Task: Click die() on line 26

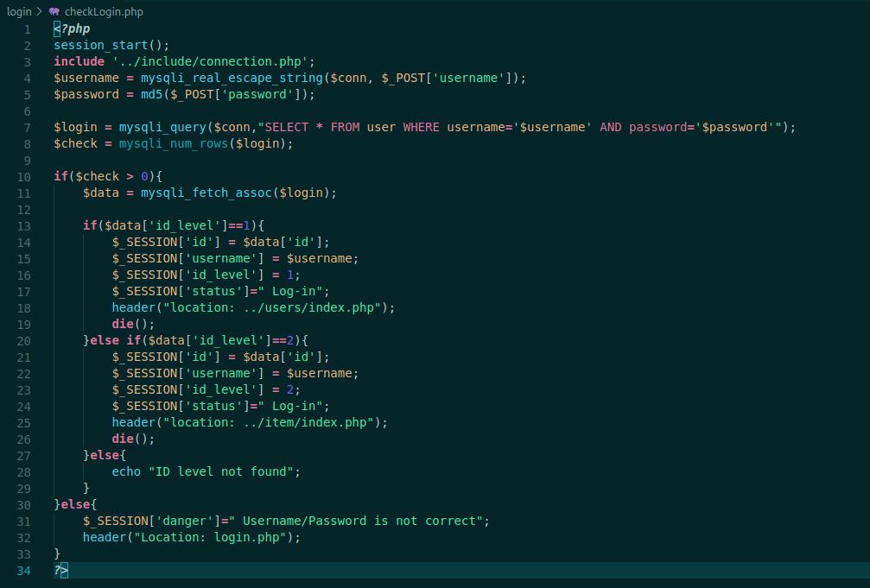Action: point(133,439)
